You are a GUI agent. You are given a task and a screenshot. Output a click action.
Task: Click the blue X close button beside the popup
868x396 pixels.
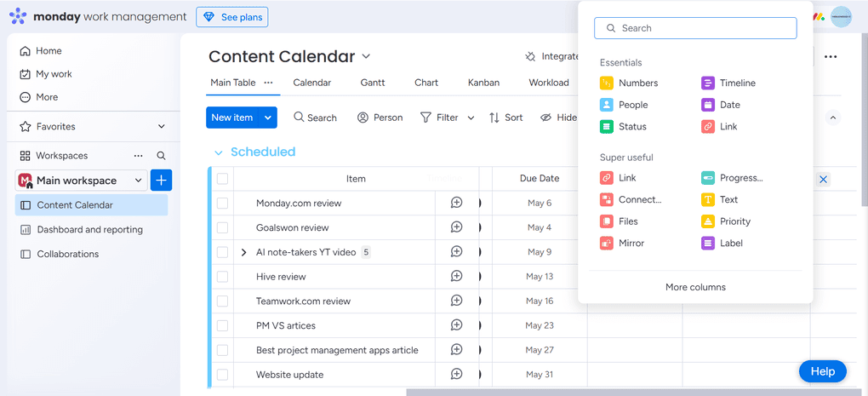[823, 179]
